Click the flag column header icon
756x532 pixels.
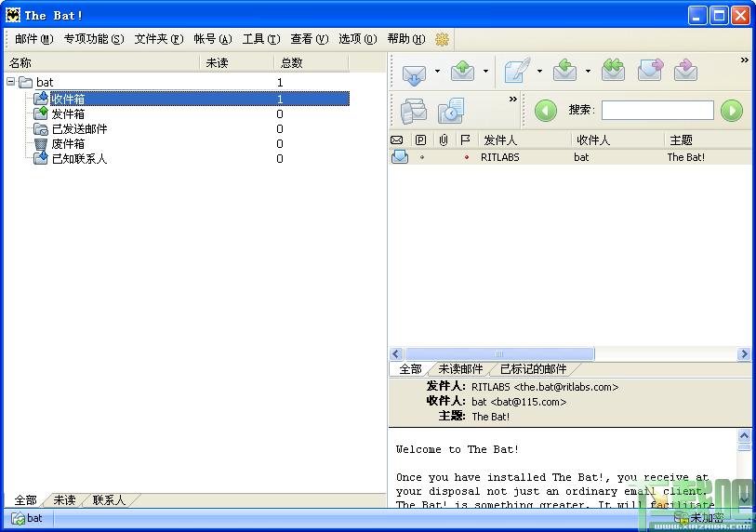tap(465, 140)
